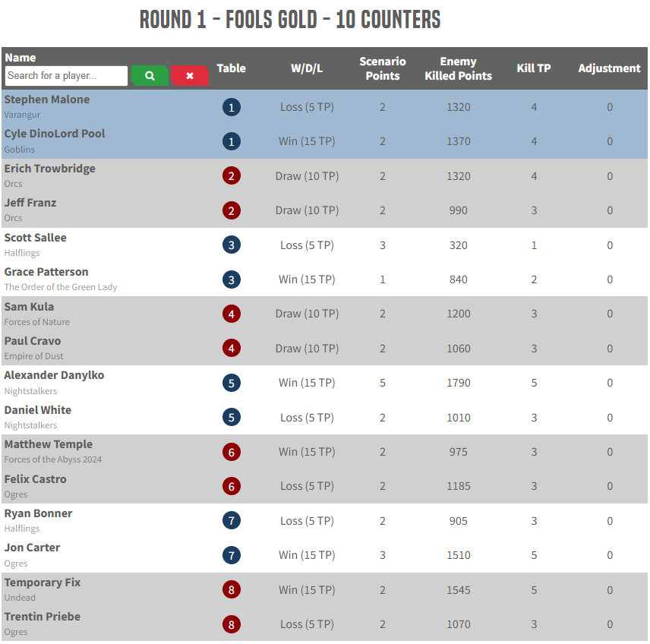Click the table 3 badge beside Grace Patterson
Image resolution: width=650 pixels, height=644 pixels.
pyautogui.click(x=232, y=280)
